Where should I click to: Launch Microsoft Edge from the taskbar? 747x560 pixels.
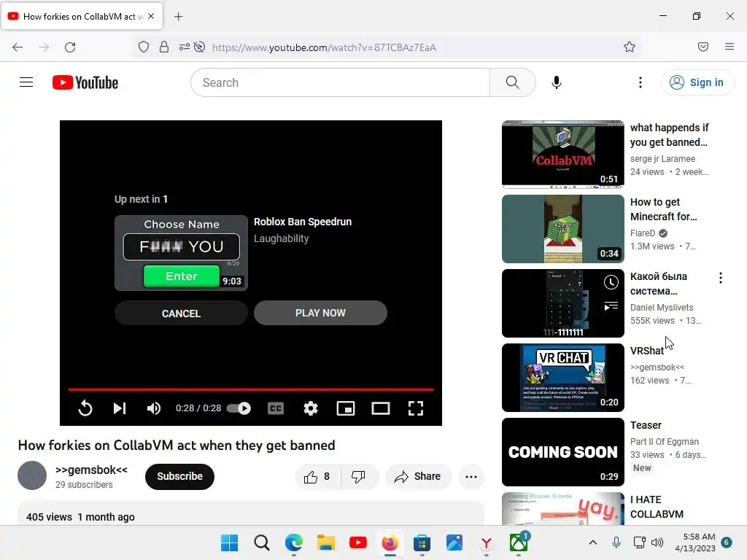293,542
